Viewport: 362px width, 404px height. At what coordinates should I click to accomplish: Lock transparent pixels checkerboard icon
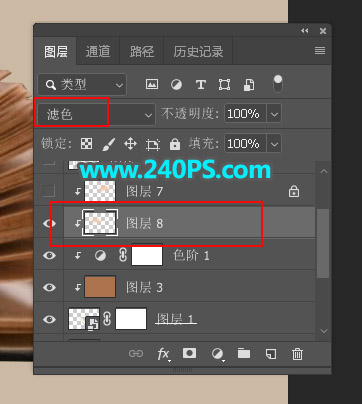[86, 144]
